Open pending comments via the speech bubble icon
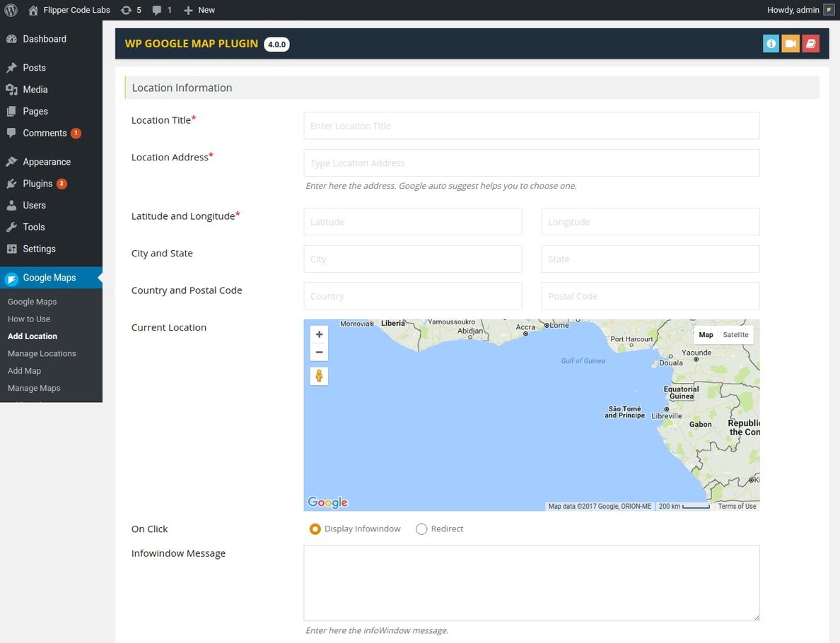Image resolution: width=840 pixels, height=643 pixels. pos(161,10)
